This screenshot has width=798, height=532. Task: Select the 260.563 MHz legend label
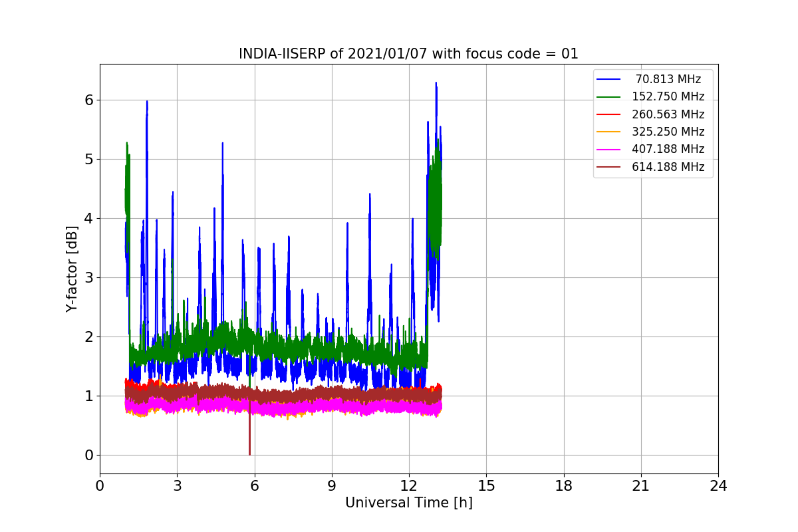(x=668, y=114)
